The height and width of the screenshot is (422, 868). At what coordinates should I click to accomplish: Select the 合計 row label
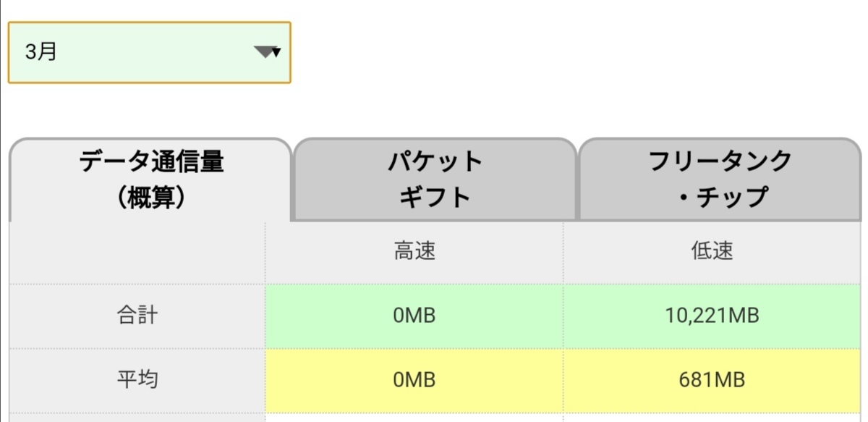coord(137,316)
